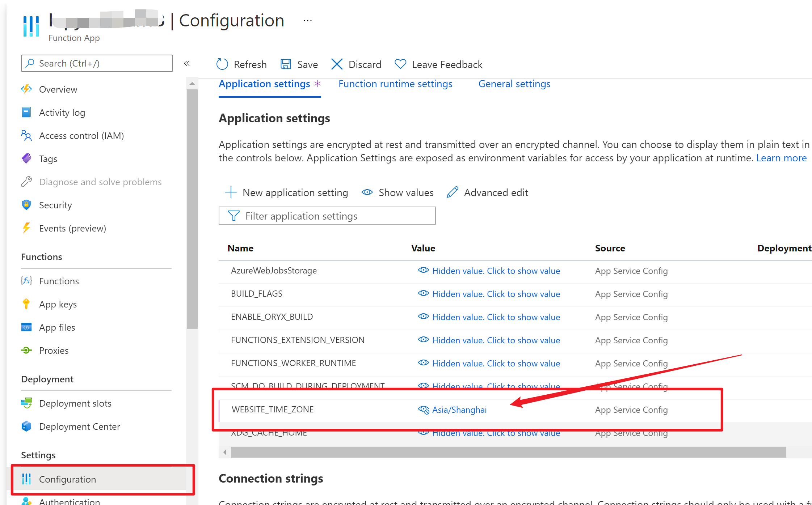Click the Learn more link
This screenshot has width=812, height=505.
[781, 158]
